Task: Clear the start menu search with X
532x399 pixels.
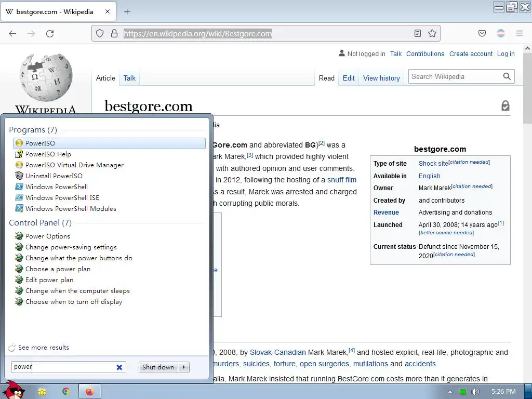Action: [119, 367]
